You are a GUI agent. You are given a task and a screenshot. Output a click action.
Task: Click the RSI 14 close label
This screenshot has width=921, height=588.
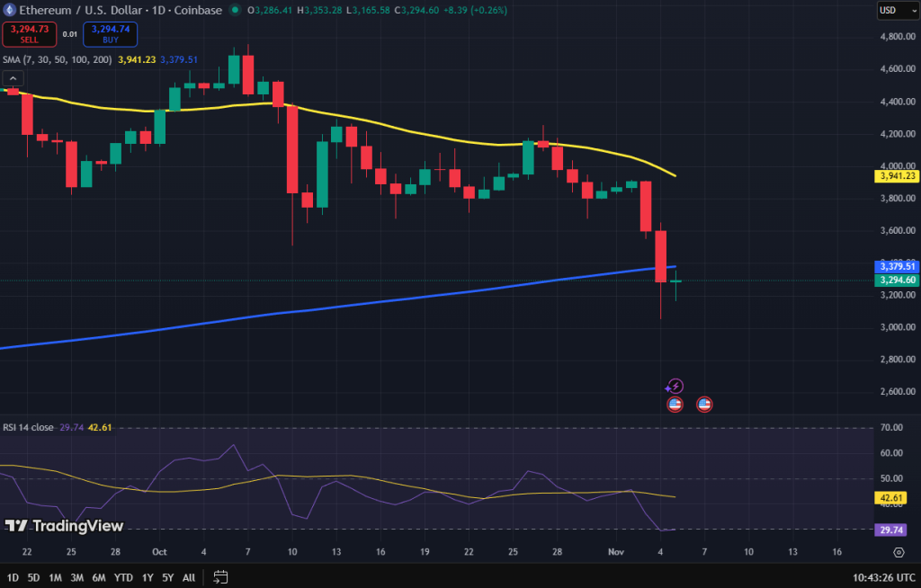point(27,429)
